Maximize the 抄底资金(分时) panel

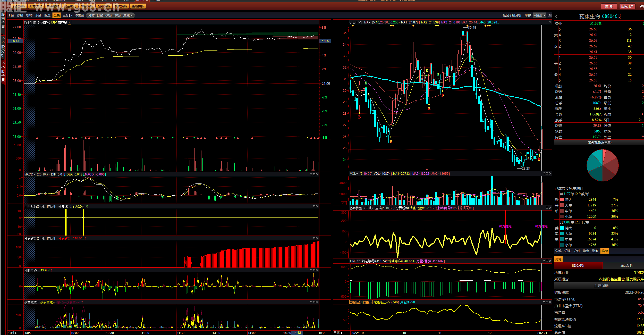[x=314, y=238]
